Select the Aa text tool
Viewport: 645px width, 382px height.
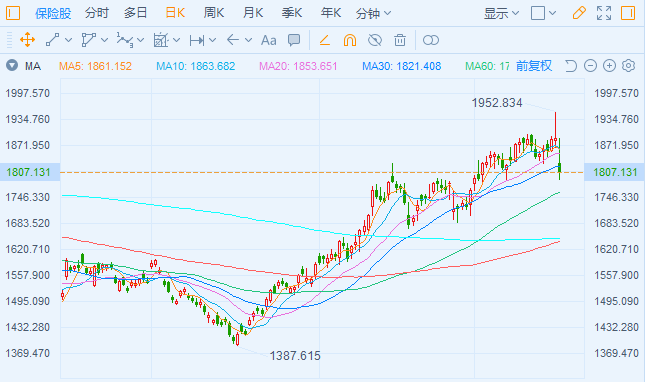pyautogui.click(x=269, y=40)
